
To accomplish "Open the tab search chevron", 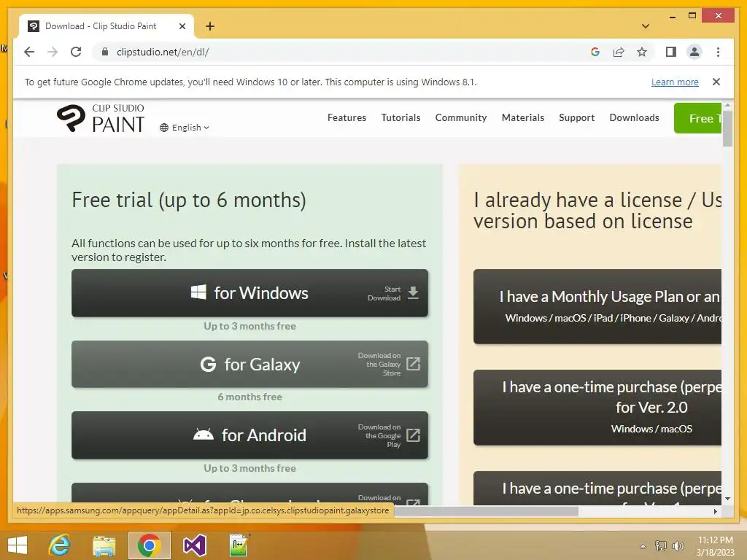I will point(646,26).
